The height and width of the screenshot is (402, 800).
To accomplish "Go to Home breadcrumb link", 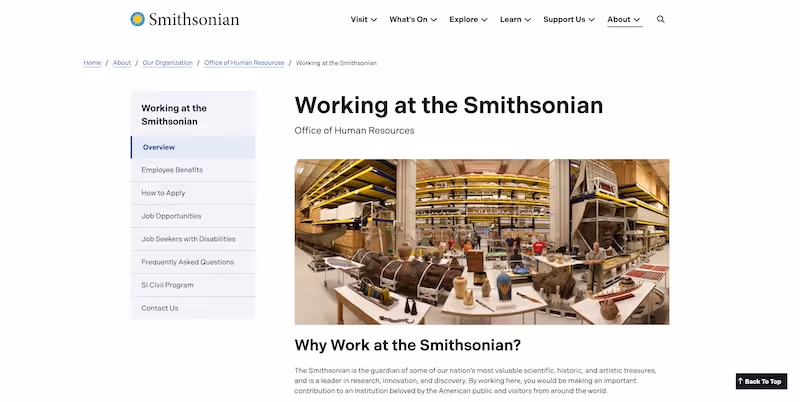I will click(x=92, y=63).
